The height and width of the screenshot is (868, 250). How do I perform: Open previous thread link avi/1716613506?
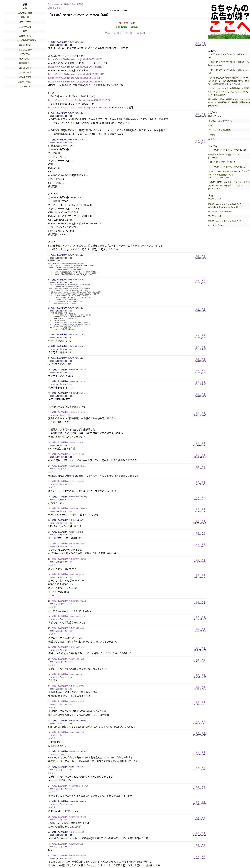click(80, 107)
